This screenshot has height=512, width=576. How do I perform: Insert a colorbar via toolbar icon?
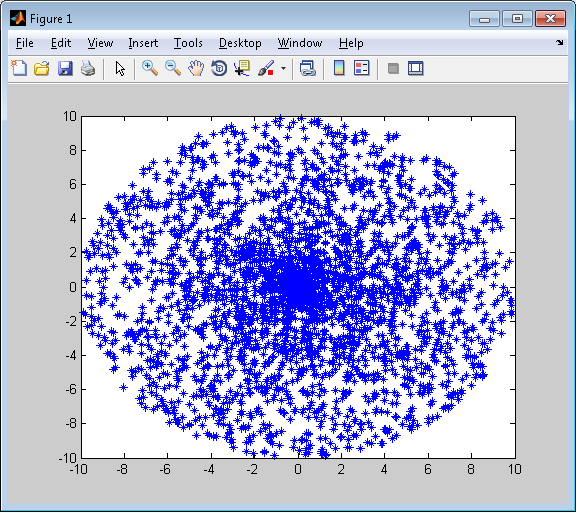click(x=339, y=68)
